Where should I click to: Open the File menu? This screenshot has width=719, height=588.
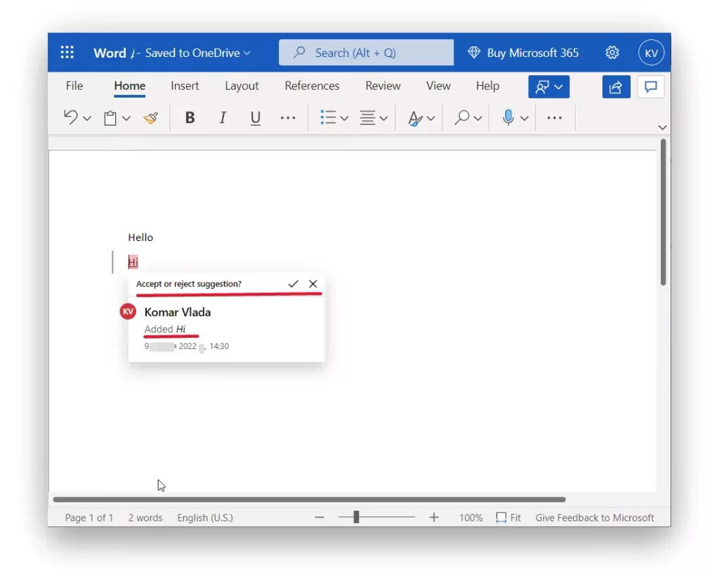click(74, 86)
